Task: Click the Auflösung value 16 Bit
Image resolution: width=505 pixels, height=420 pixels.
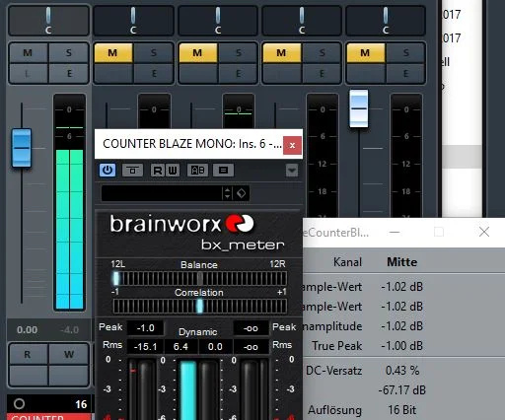Action: pos(401,410)
